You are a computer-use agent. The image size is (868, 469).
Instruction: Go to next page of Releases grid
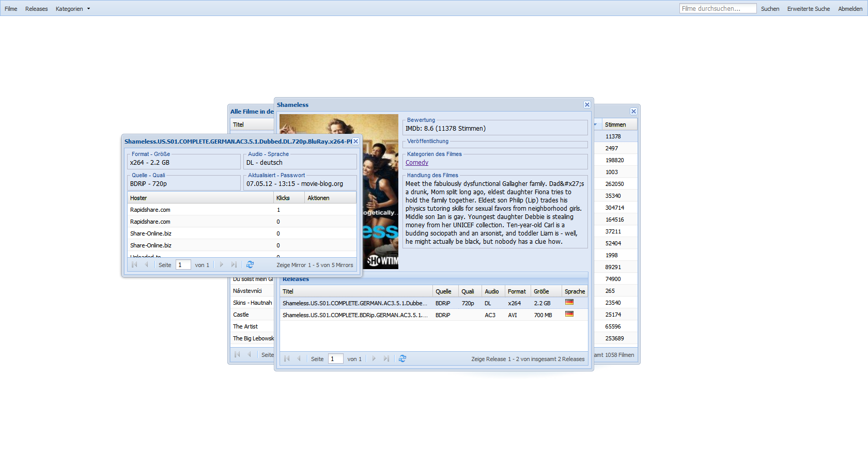[374, 359]
